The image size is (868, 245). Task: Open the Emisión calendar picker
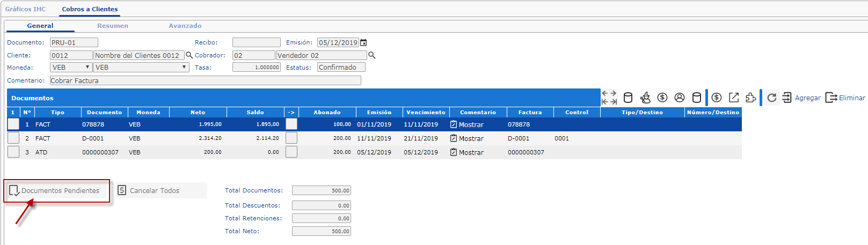(363, 42)
